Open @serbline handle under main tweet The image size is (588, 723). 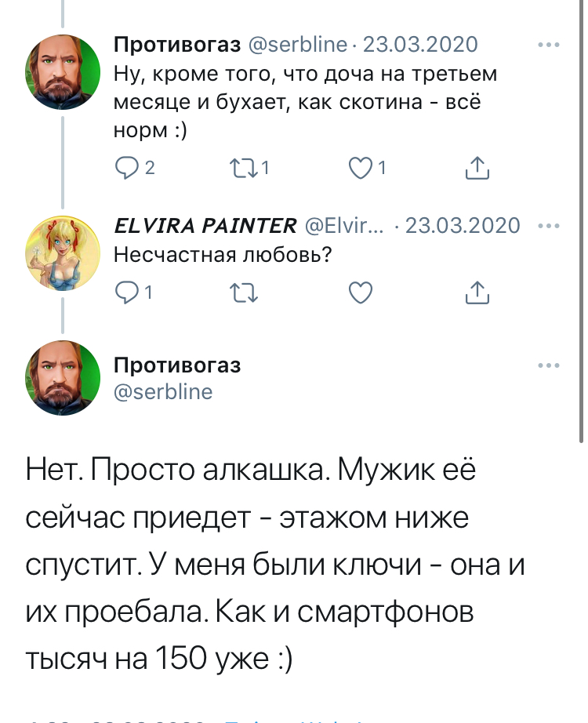coord(163,391)
